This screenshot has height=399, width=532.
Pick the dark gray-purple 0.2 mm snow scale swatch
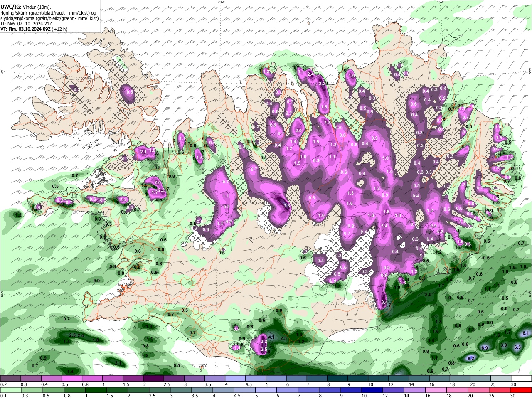pyautogui.click(x=10, y=379)
